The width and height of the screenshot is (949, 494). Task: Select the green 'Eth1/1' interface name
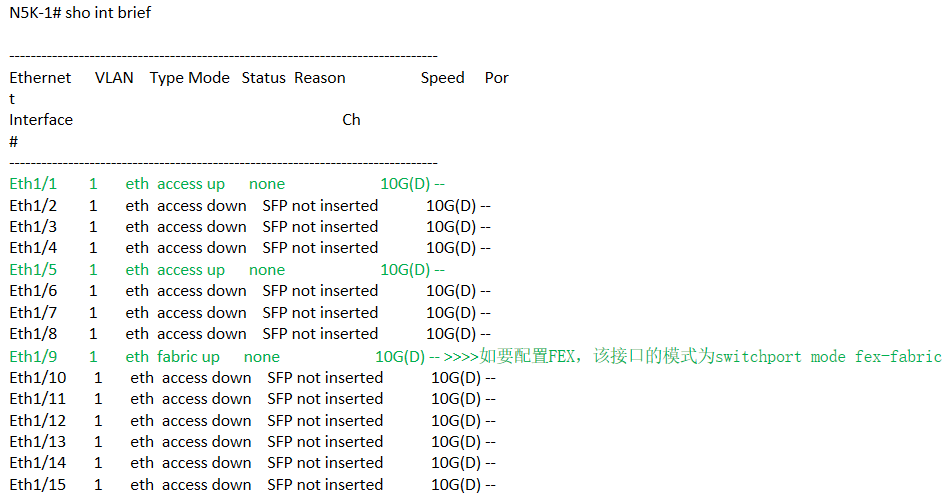coord(33,184)
